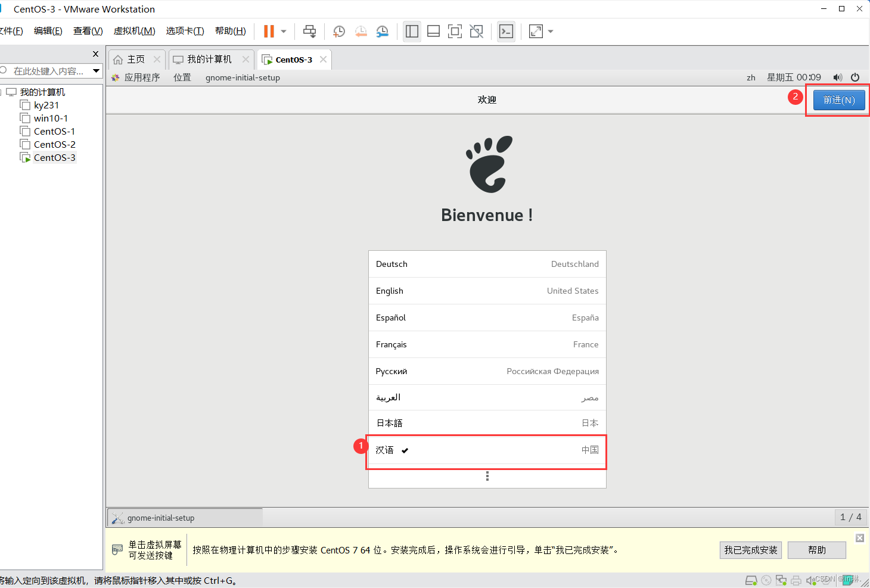Click gnome-initial-setup taskbar entry
870x588 pixels.
click(185, 518)
